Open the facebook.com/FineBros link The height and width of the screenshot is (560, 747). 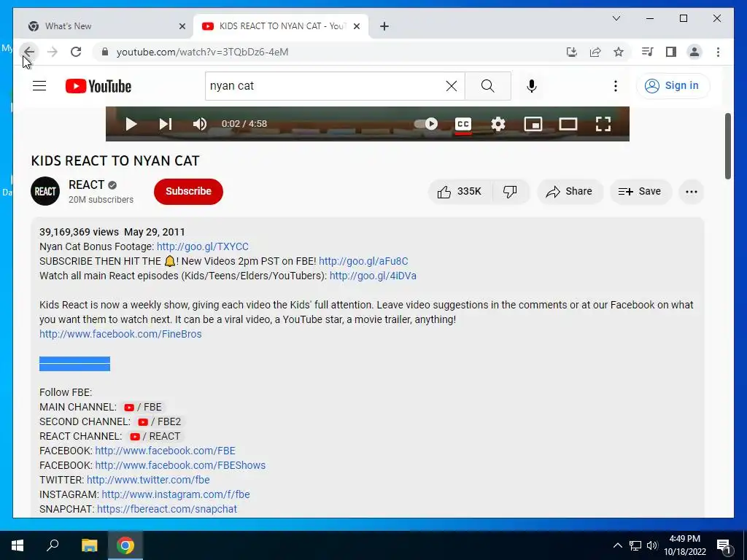120,334
